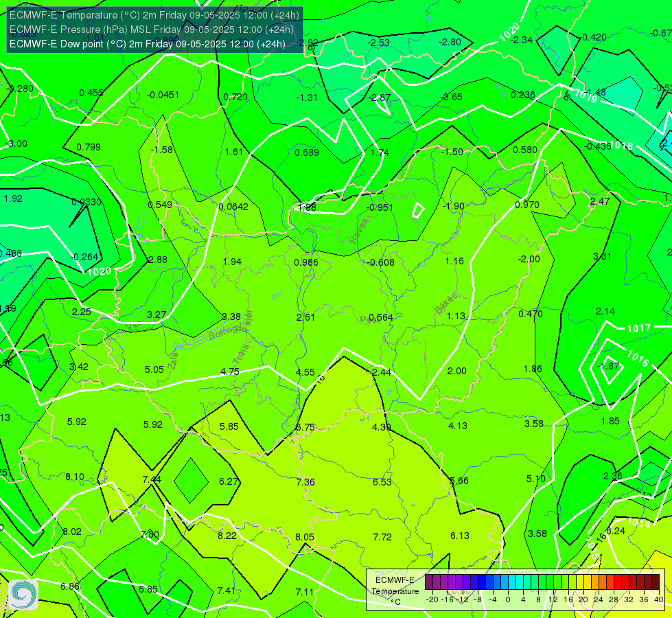
Task: Click the dew point value 1.61
Action: [234, 152]
